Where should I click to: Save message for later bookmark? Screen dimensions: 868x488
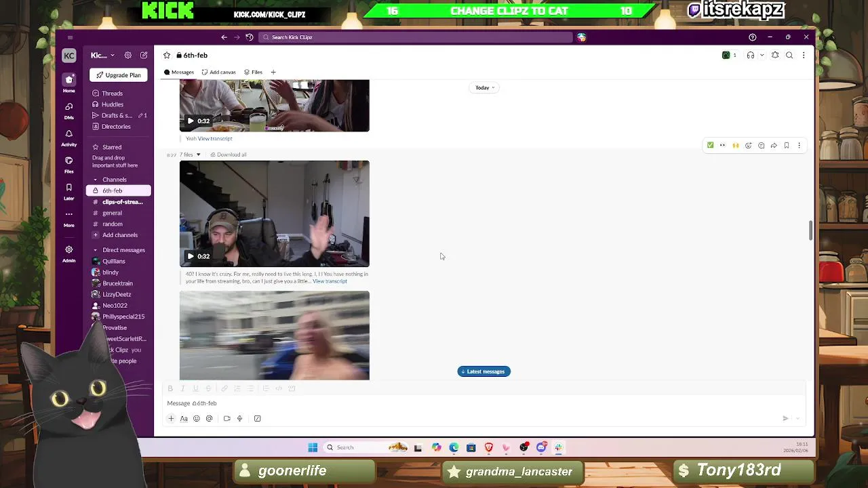[787, 145]
